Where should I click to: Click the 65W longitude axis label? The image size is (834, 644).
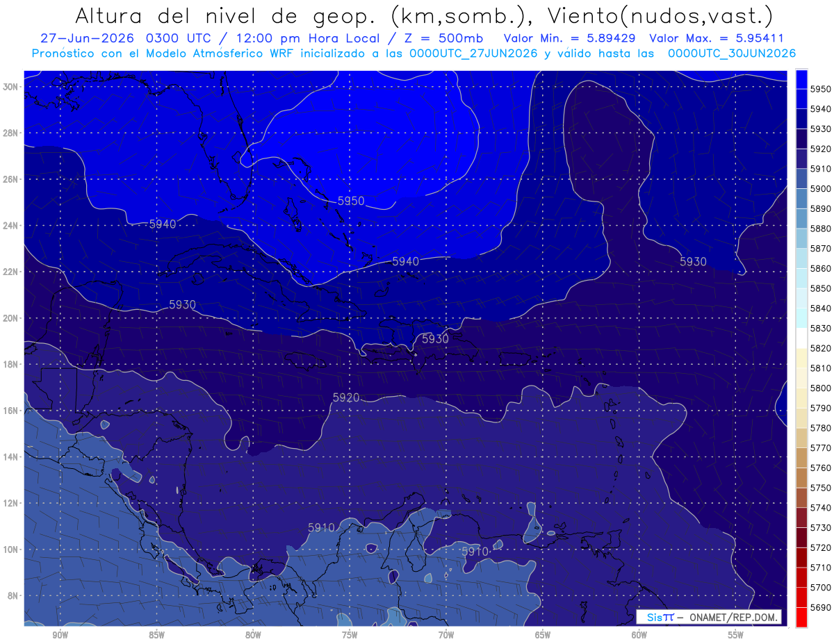(543, 635)
